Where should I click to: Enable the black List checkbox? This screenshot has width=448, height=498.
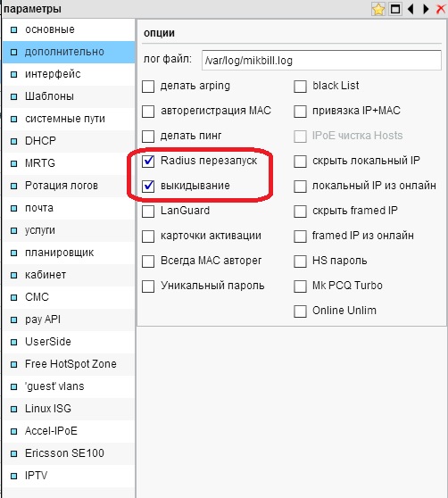tap(300, 86)
